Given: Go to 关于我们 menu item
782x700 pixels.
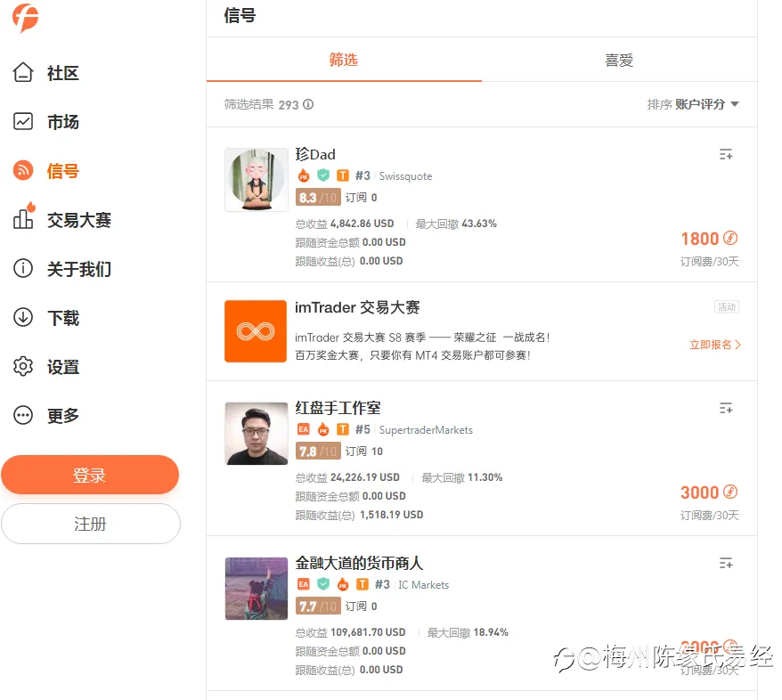Looking at the screenshot, I should click(79, 269).
